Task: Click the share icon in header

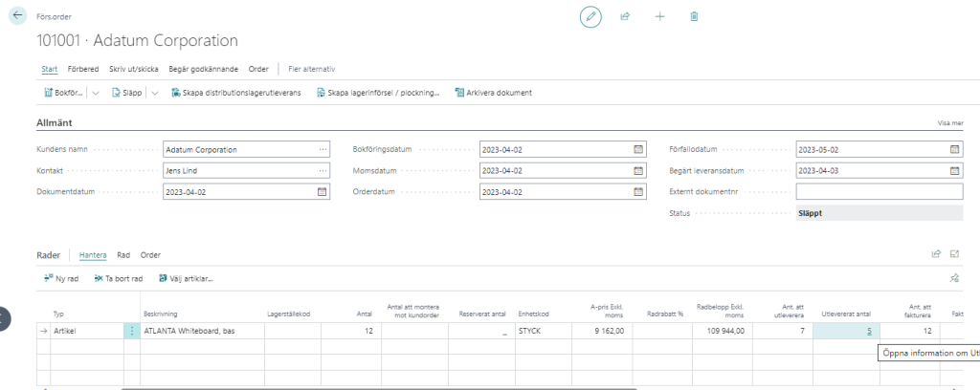Action: pyautogui.click(x=625, y=16)
